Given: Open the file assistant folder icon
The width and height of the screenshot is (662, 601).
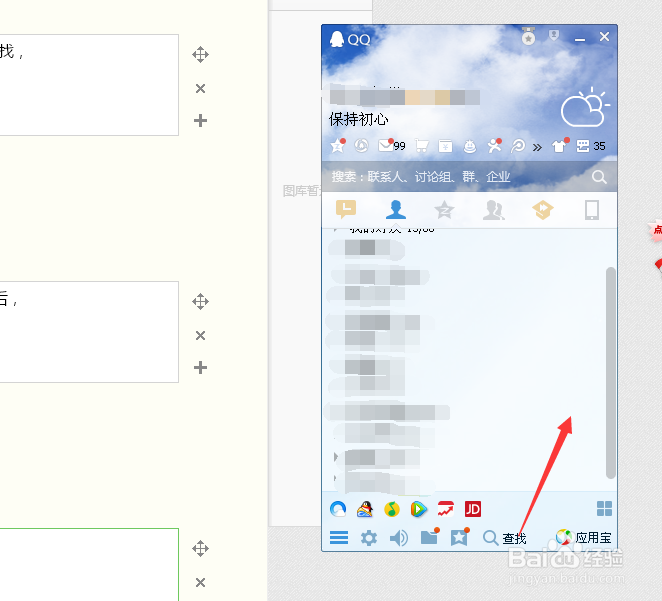Looking at the screenshot, I should coord(430,537).
